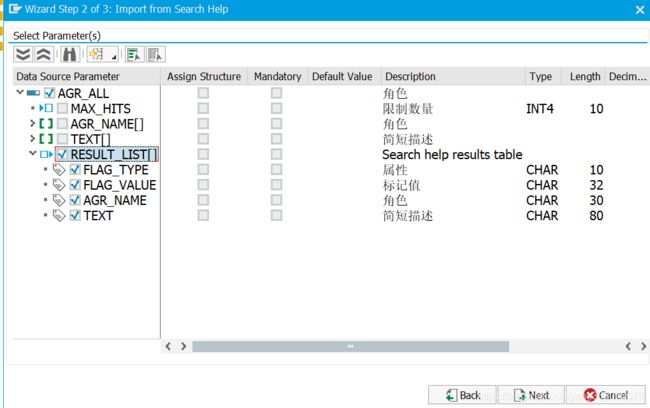The width and height of the screenshot is (650, 408).
Task: Click the RESULT_LIST[] export parameter icon
Action: pos(46,154)
